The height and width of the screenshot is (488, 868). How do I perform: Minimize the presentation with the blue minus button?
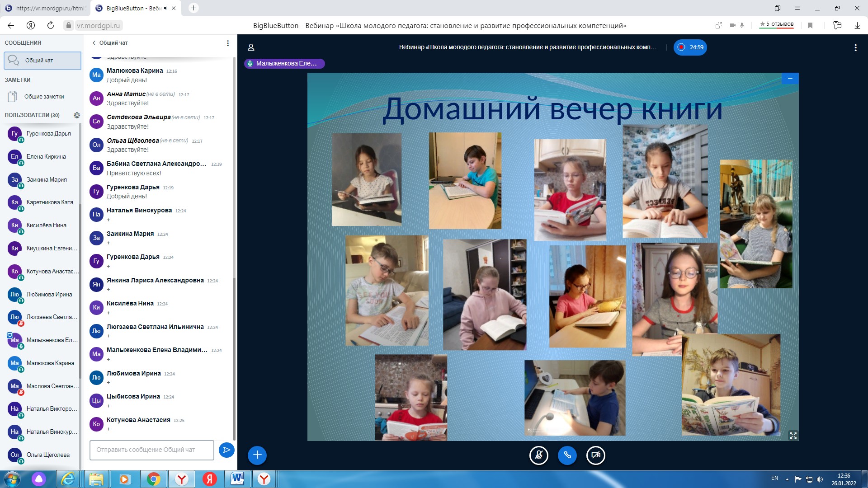[790, 79]
